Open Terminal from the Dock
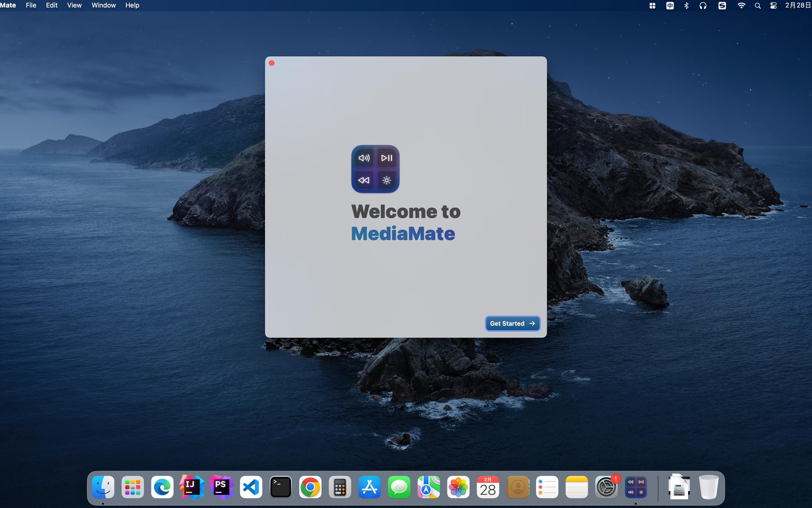Screen dimensions: 812x508 coord(281,487)
